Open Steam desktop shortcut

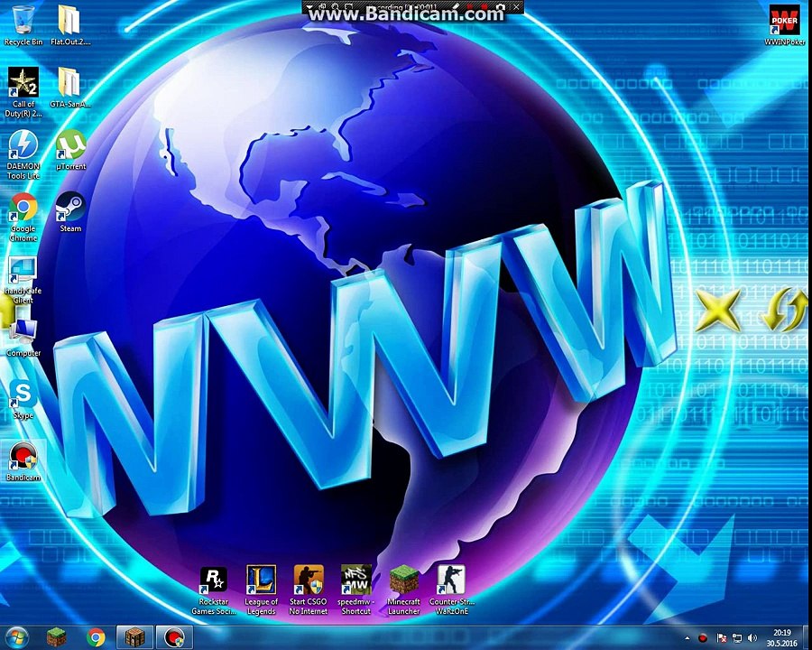pos(70,212)
